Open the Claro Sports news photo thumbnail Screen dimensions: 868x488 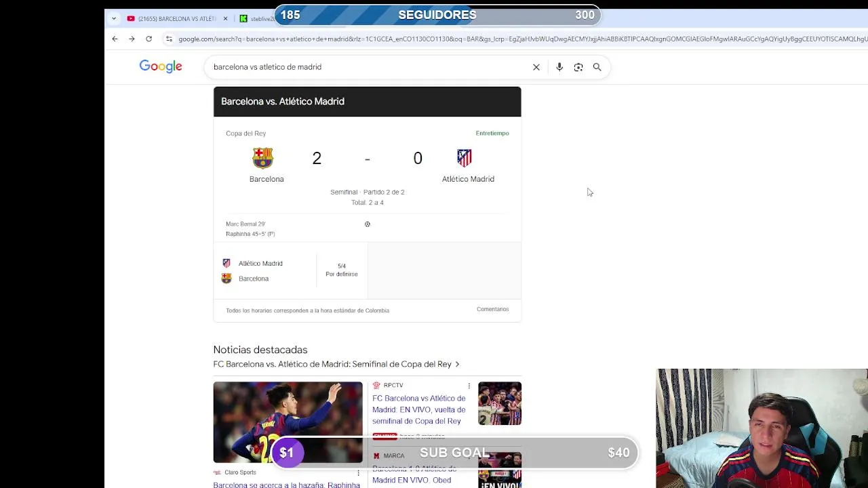[288, 422]
